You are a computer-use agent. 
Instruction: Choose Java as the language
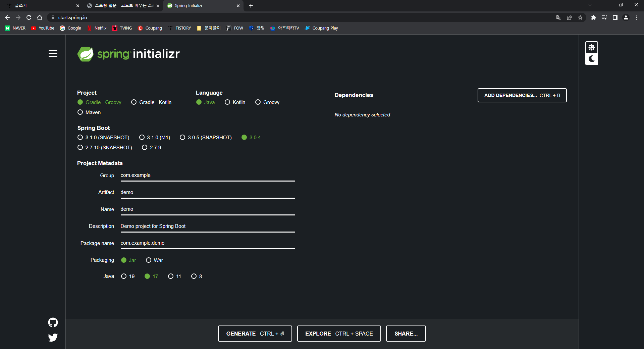click(x=206, y=102)
